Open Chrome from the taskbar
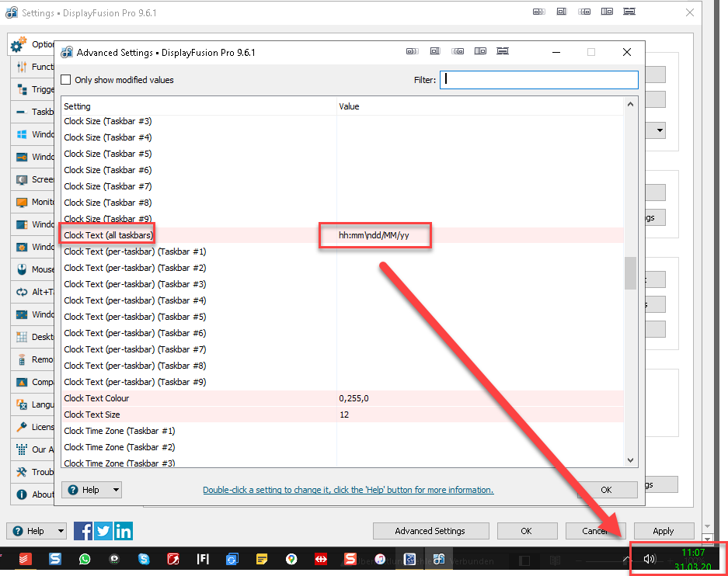The height and width of the screenshot is (576, 728). 291,559
